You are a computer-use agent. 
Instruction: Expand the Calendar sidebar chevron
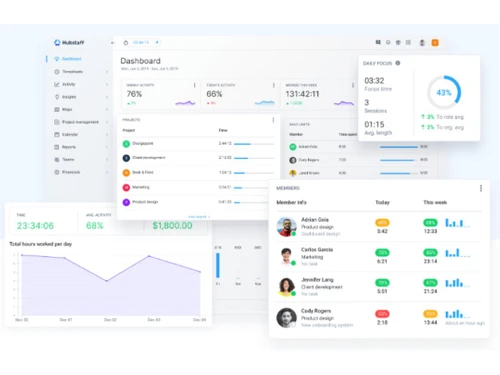click(x=107, y=134)
